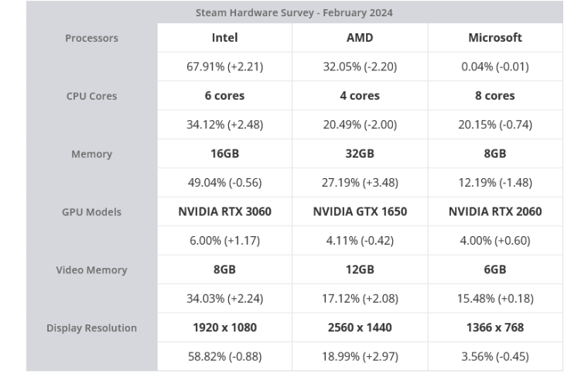Select the 32GB memory cell
This screenshot has width=588, height=374.
pyautogui.click(x=360, y=153)
